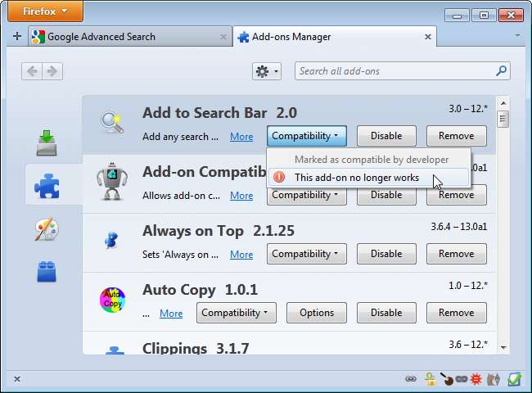
Task: Click the Add to Search Bar magnifier icon
Action: point(112,123)
